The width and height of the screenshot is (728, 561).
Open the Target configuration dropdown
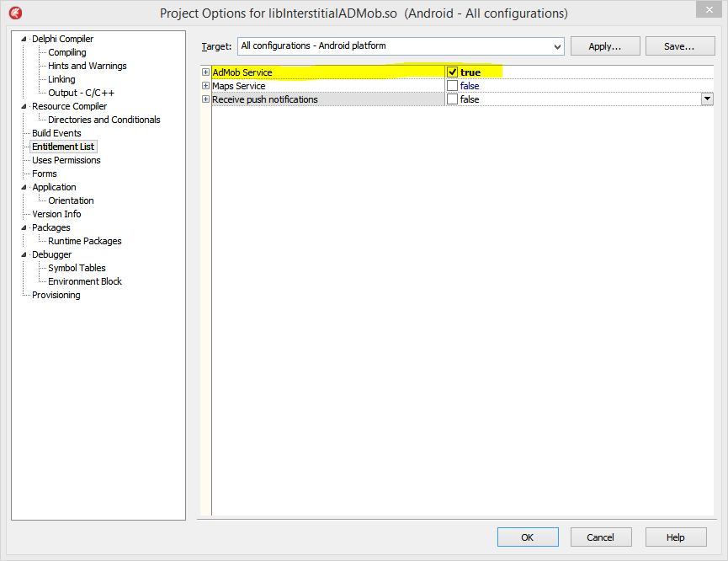click(x=557, y=46)
